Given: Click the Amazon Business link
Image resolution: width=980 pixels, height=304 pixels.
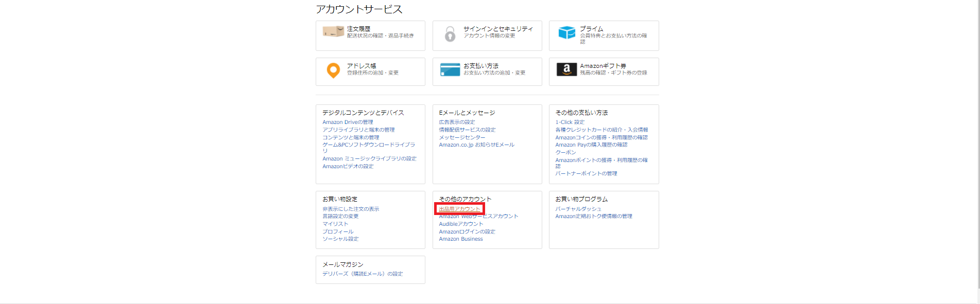Looking at the screenshot, I should click(x=461, y=239).
